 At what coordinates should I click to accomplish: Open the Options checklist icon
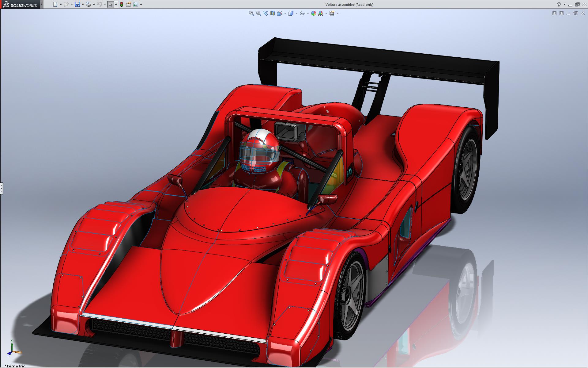pos(135,4)
